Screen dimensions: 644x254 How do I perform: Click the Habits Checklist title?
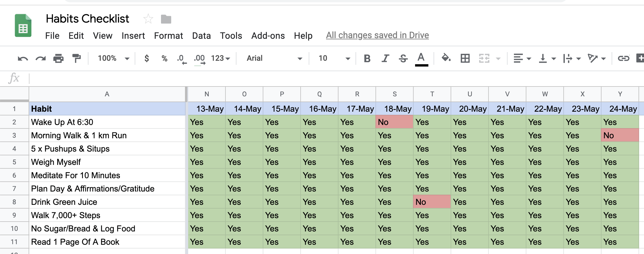pyautogui.click(x=88, y=19)
